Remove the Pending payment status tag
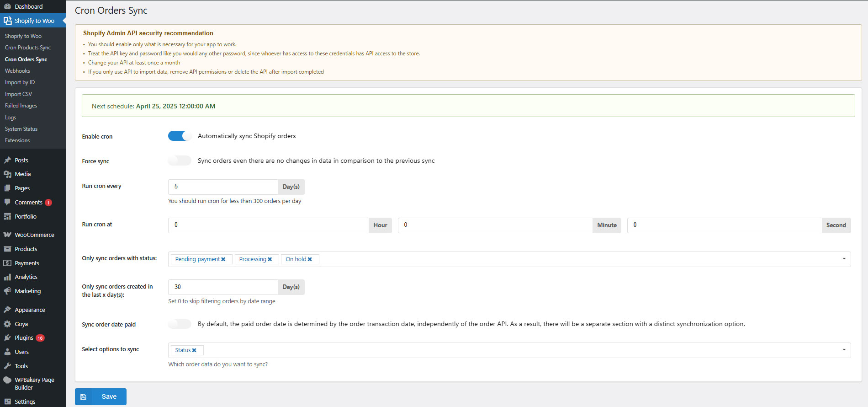Viewport: 868px width, 407px height. (x=223, y=259)
